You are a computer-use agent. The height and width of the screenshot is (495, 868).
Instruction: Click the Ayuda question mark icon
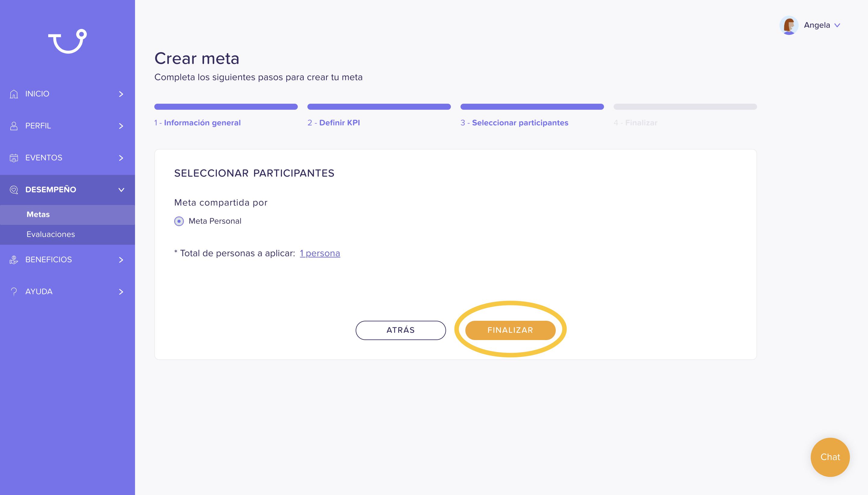[x=14, y=292]
